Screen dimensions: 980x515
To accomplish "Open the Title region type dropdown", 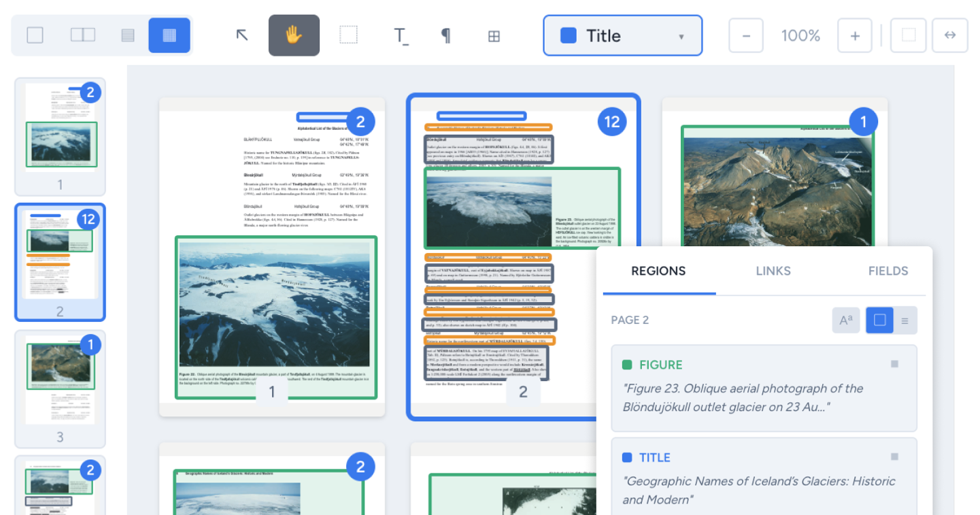I will pos(622,35).
